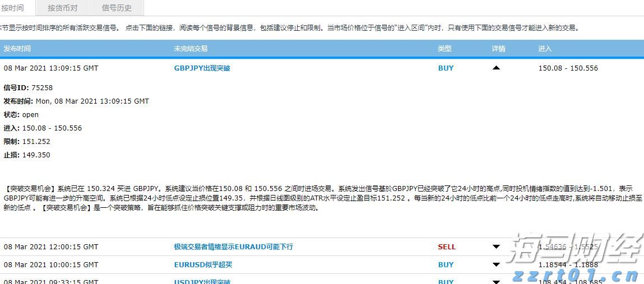Open the 按货币对 tab
644x284 pixels.
tap(62, 8)
